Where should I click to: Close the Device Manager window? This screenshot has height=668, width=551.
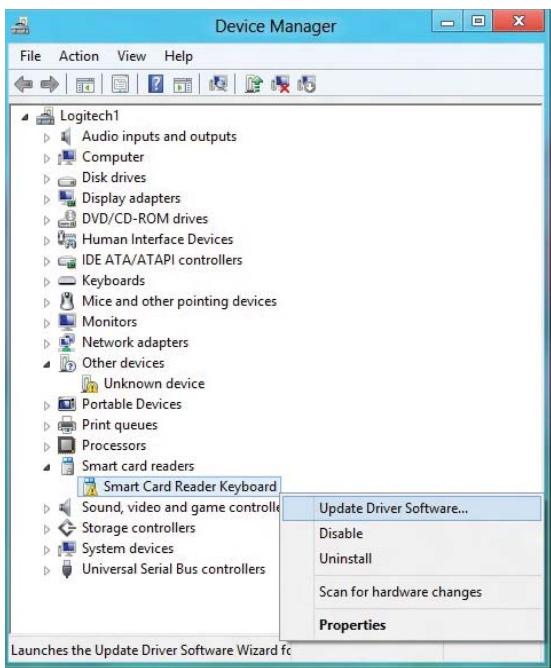(519, 21)
